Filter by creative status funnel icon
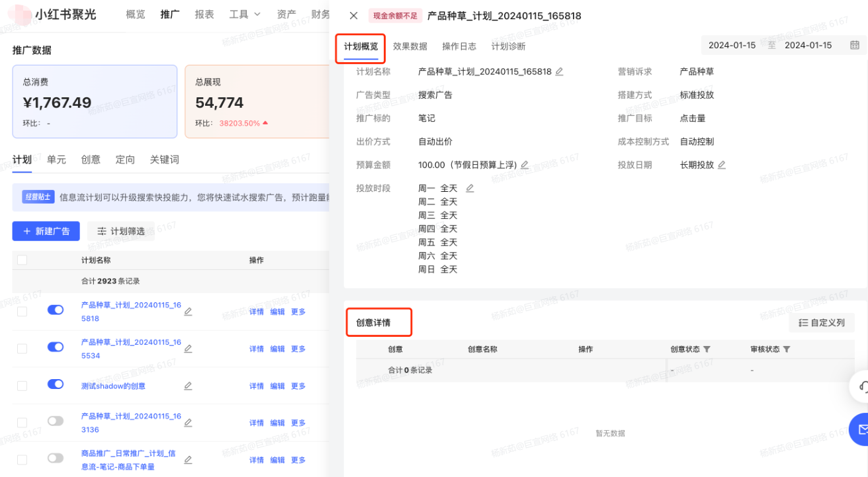 click(x=707, y=349)
